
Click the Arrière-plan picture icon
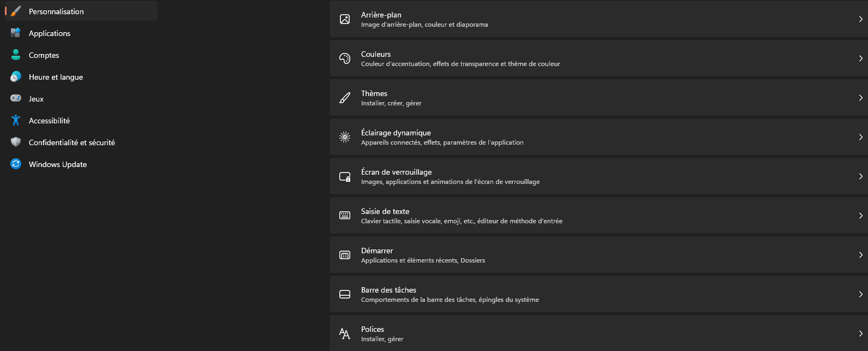click(x=345, y=19)
